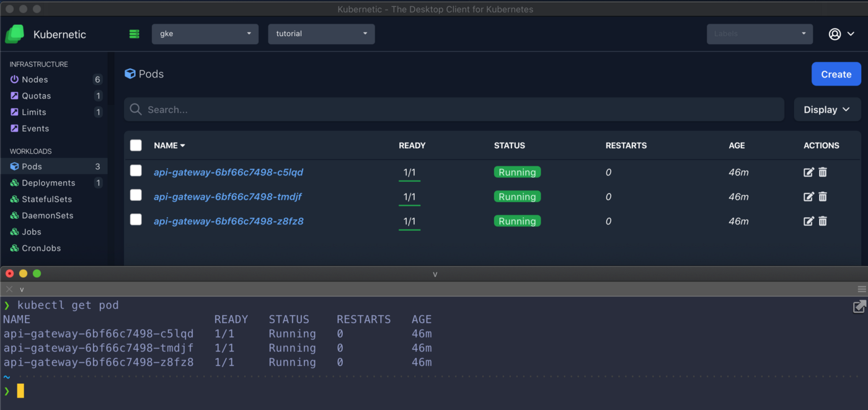868x410 pixels.
Task: Click the search magnifier icon
Action: [136, 109]
